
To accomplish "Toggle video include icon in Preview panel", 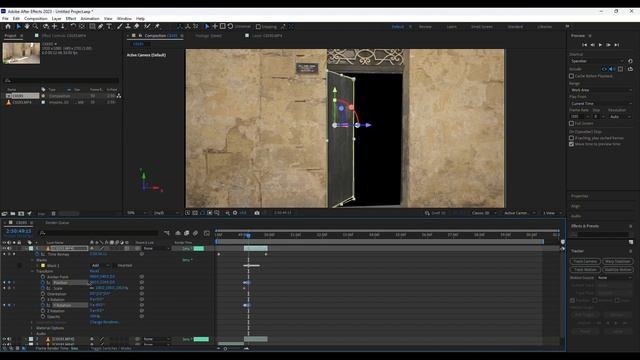I will click(604, 69).
